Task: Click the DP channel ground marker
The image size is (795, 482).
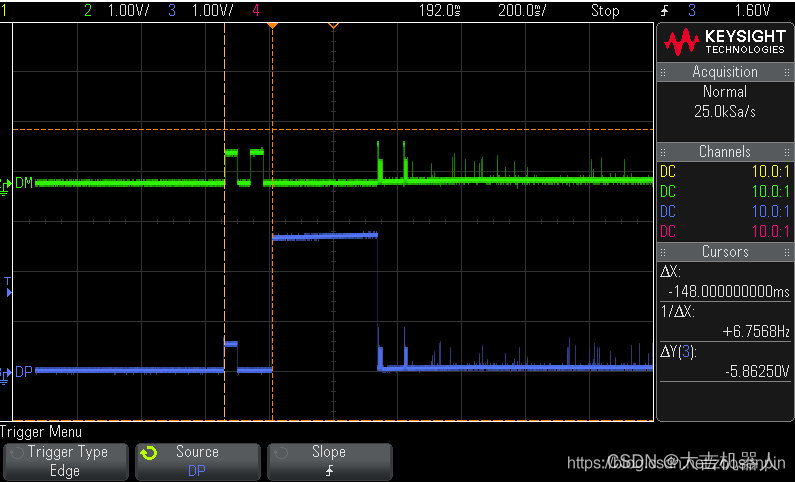Action: 6,376
